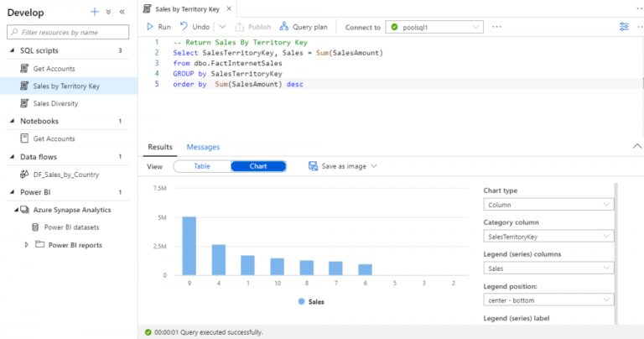The image size is (644, 339).
Task: Open the more options ellipsis after pool selector
Action: pyautogui.click(x=497, y=27)
